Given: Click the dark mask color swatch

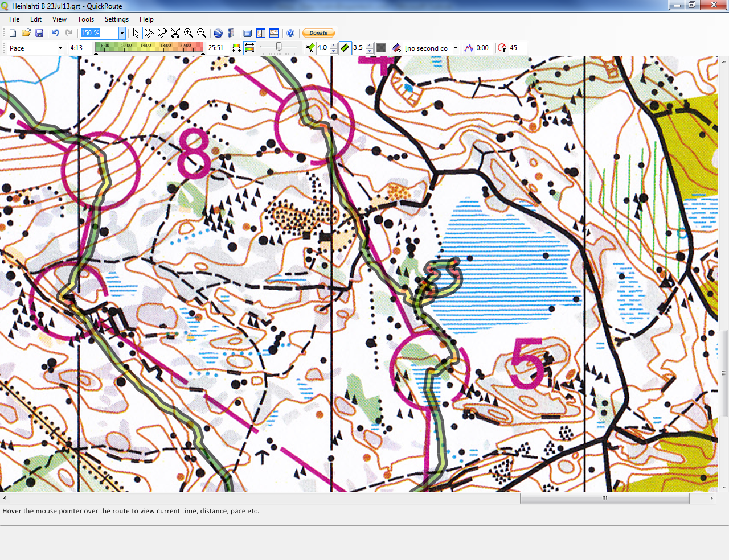Looking at the screenshot, I should (381, 48).
